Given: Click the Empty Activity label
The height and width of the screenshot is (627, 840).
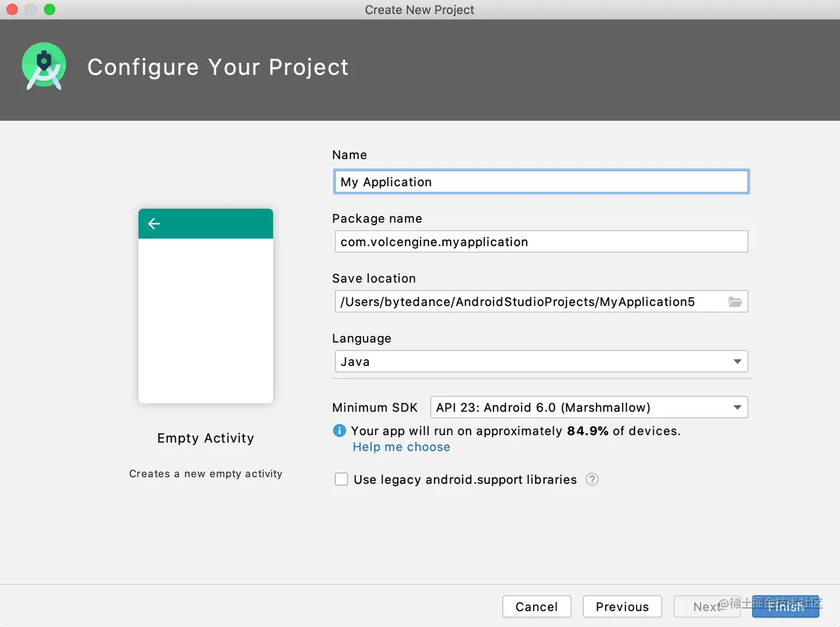Looking at the screenshot, I should 205,438.
